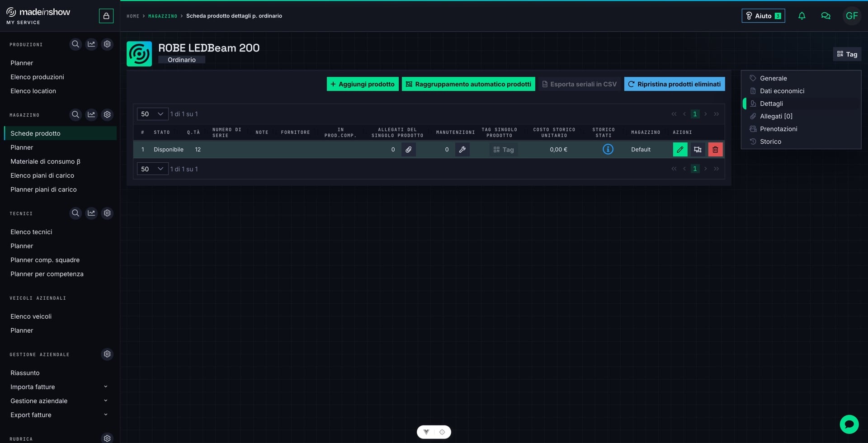Click Raggruppamento automatico prodotti
Viewport: 868px width, 443px height.
tap(468, 84)
